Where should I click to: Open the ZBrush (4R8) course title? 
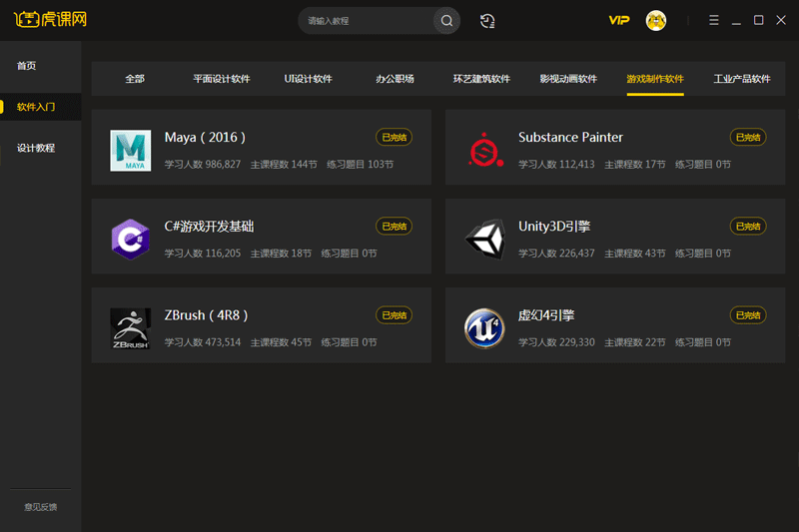(x=206, y=315)
